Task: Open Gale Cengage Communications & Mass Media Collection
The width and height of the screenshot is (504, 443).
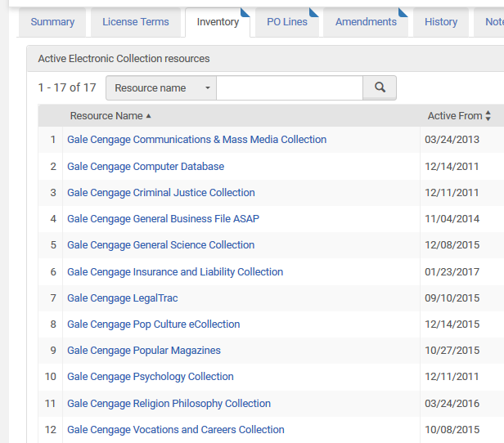Action: pyautogui.click(x=196, y=140)
